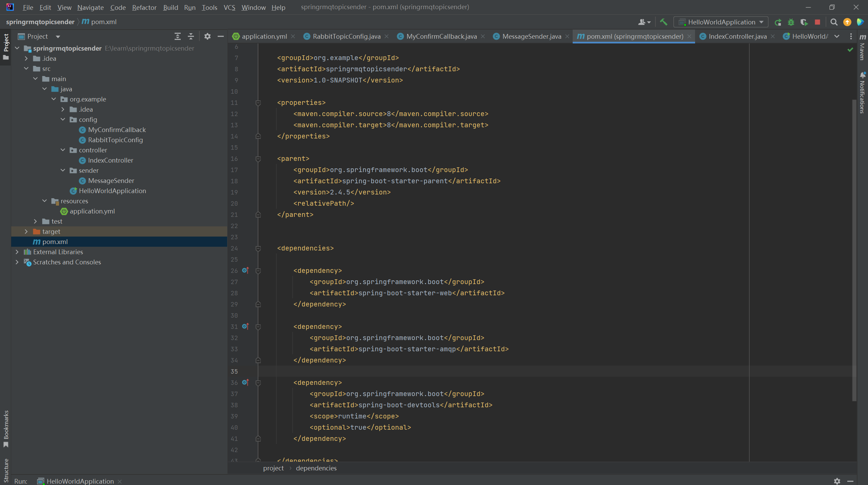Run with Coverage shield icon
This screenshot has height=485, width=868.
(x=804, y=22)
